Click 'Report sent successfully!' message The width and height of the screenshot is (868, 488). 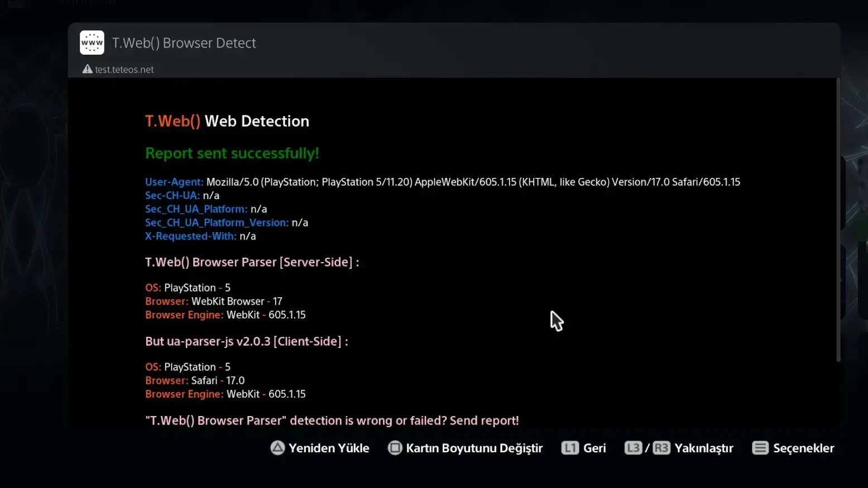[232, 153]
